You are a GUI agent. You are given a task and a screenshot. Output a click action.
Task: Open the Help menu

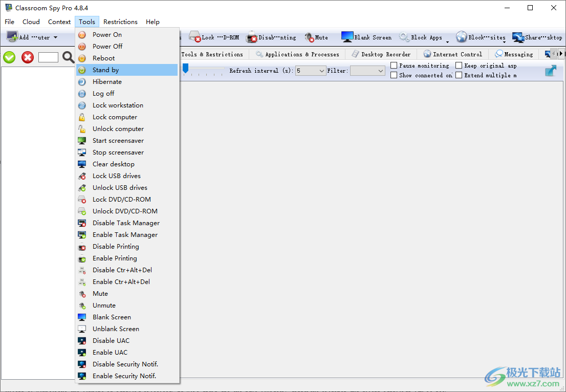pyautogui.click(x=153, y=21)
